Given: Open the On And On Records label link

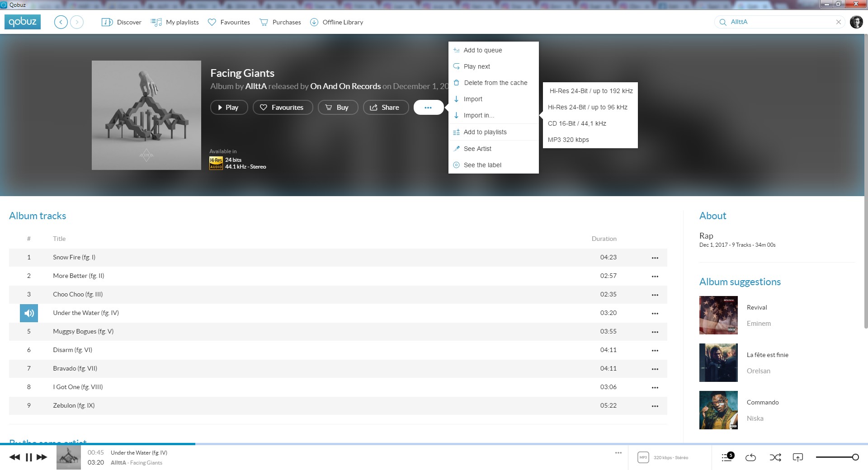Looking at the screenshot, I should pyautogui.click(x=345, y=86).
